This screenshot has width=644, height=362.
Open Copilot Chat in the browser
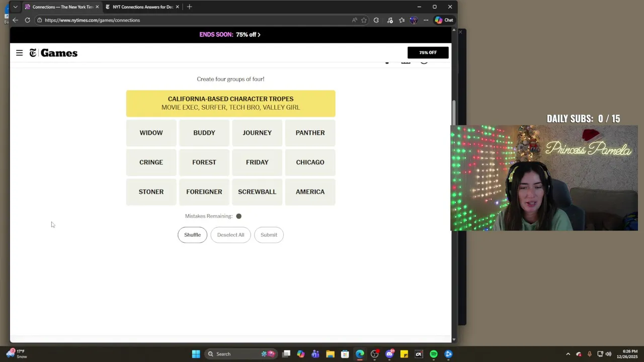tap(444, 20)
